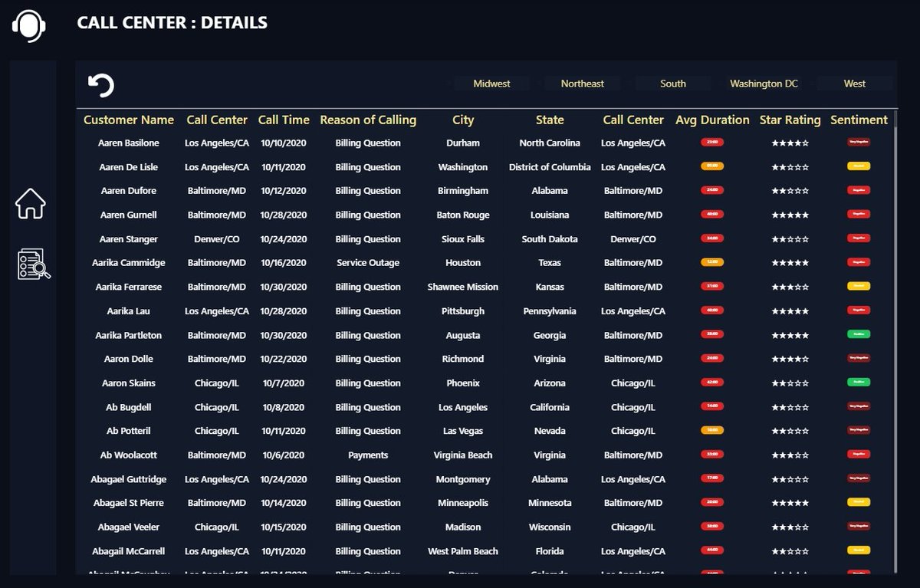Filter by Washington DC region
Screen dimensions: 920x588
(x=764, y=84)
